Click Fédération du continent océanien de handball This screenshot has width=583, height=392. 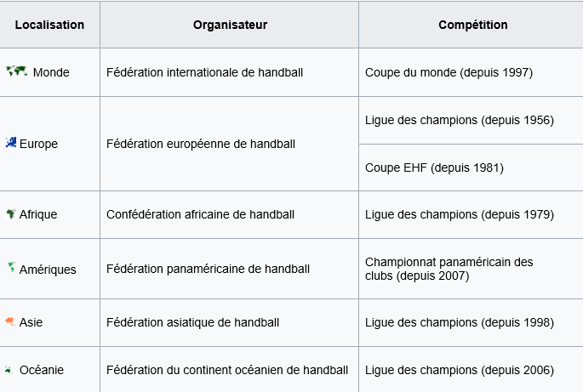coord(227,370)
